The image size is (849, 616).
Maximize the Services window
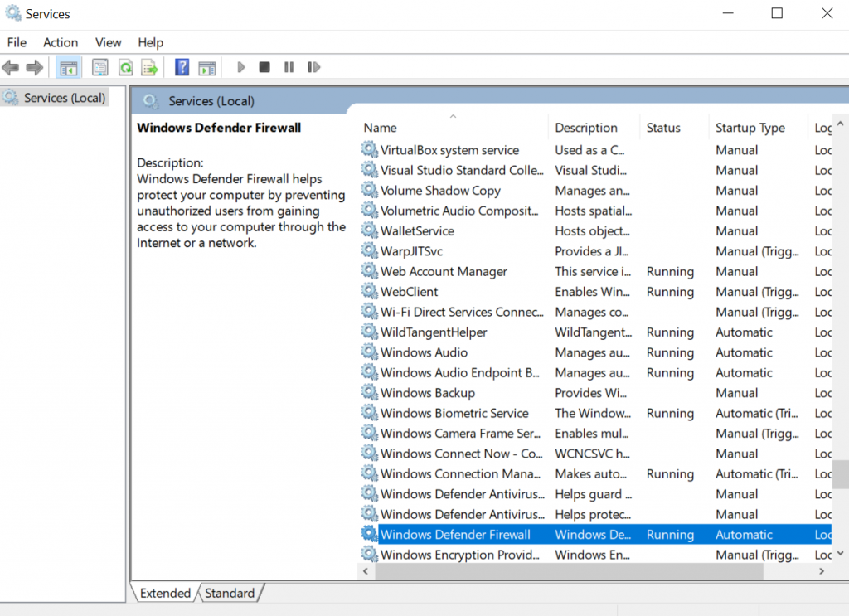(x=777, y=13)
